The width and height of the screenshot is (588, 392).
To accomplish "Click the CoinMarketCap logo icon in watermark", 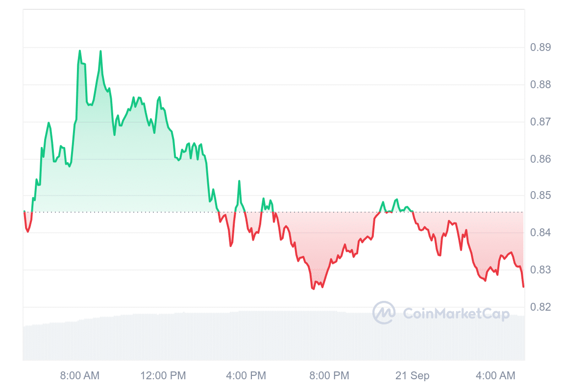I will point(384,313).
